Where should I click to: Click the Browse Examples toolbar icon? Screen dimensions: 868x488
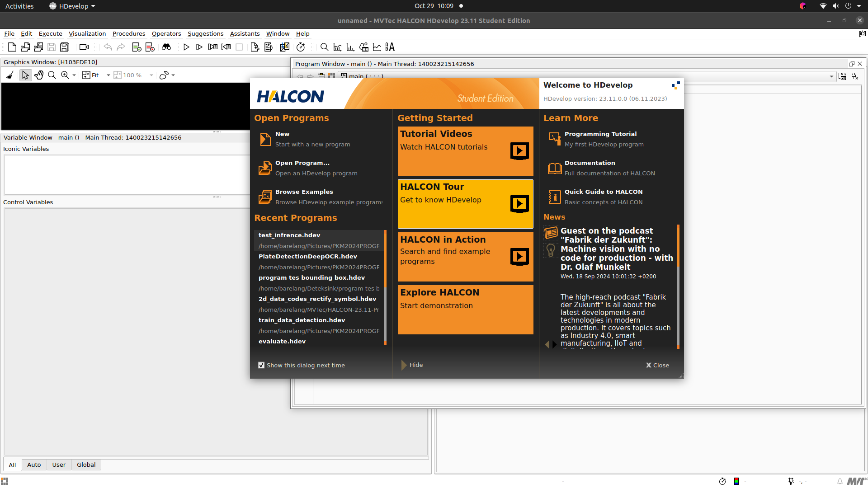[38, 47]
